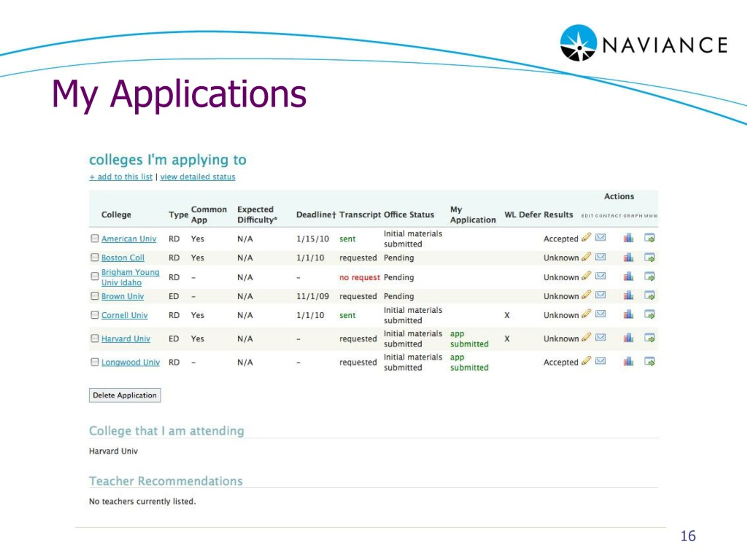Click the edit pencil icon for Boston Coll
747x560 pixels.
click(586, 257)
